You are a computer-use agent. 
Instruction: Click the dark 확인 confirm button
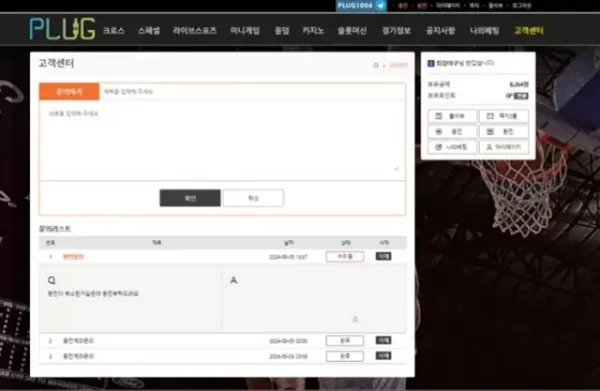190,198
